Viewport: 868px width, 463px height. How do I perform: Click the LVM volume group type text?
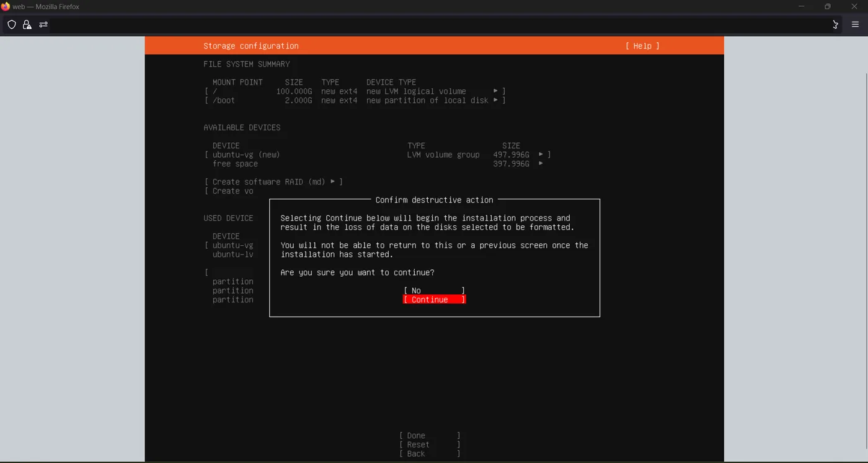click(x=443, y=155)
